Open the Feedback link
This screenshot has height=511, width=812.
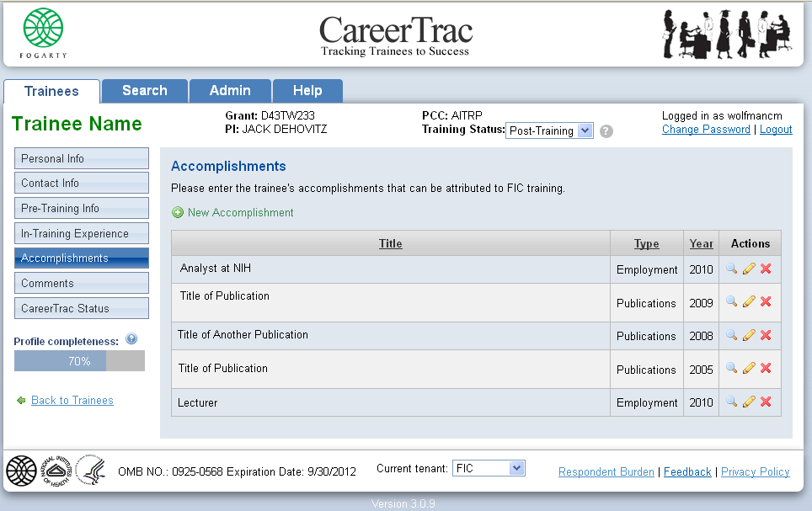(687, 471)
